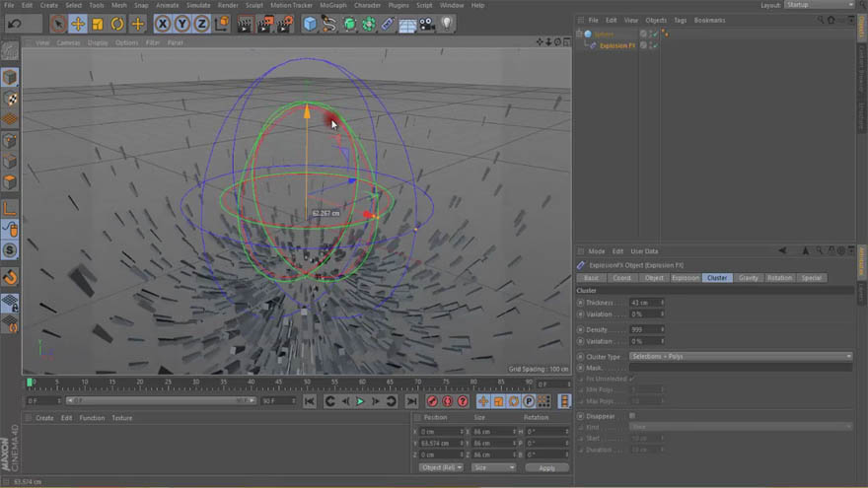The image size is (868, 488).
Task: Add a Floor environment object
Action: click(407, 24)
